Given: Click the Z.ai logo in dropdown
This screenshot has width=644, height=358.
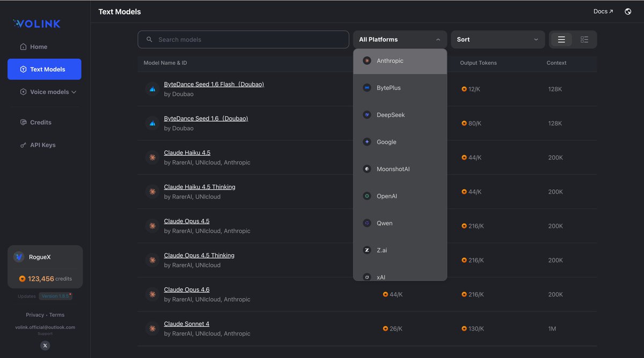Looking at the screenshot, I should click(x=367, y=250).
